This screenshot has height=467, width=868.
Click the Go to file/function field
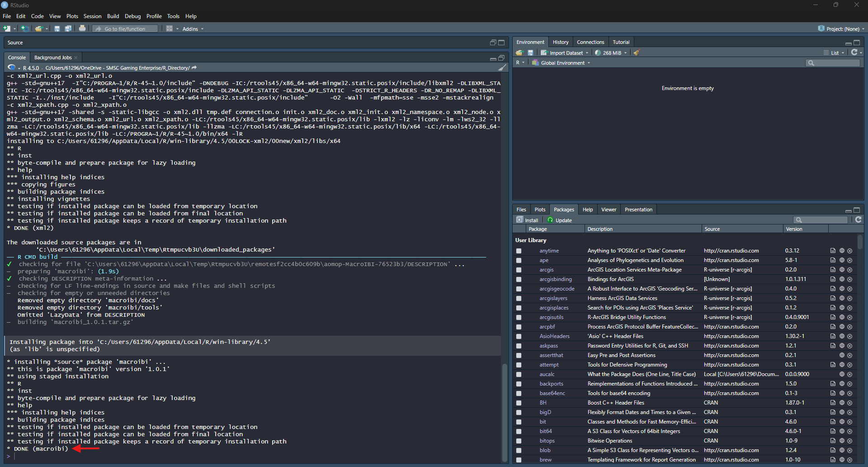pos(126,29)
